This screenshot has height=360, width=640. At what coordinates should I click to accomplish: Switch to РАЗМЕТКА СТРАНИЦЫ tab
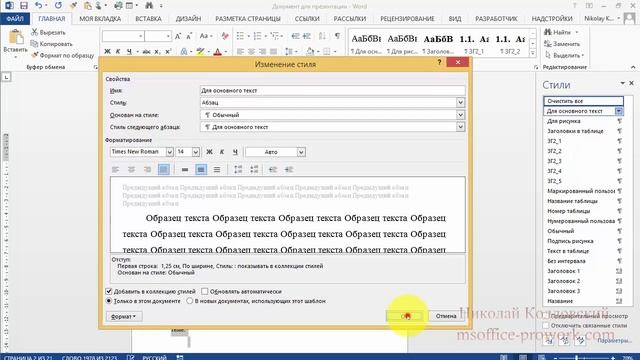pos(248,19)
